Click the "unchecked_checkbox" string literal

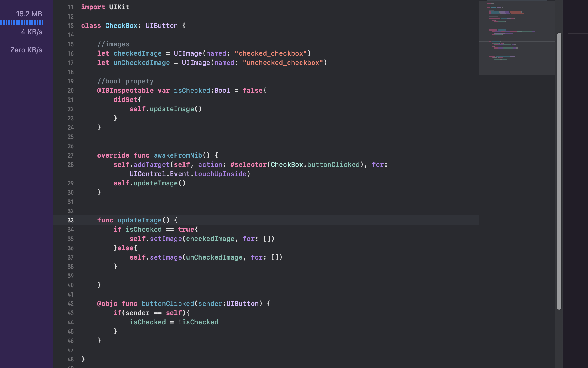point(283,63)
